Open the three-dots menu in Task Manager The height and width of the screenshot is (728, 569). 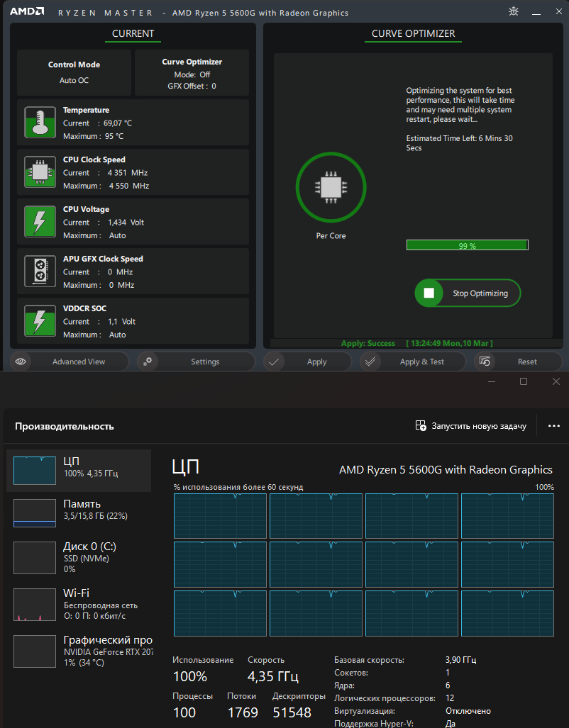coord(553,426)
